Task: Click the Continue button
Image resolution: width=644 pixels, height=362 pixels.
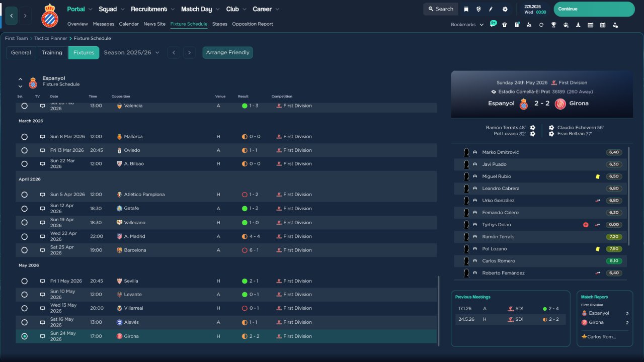Action: pyautogui.click(x=594, y=9)
